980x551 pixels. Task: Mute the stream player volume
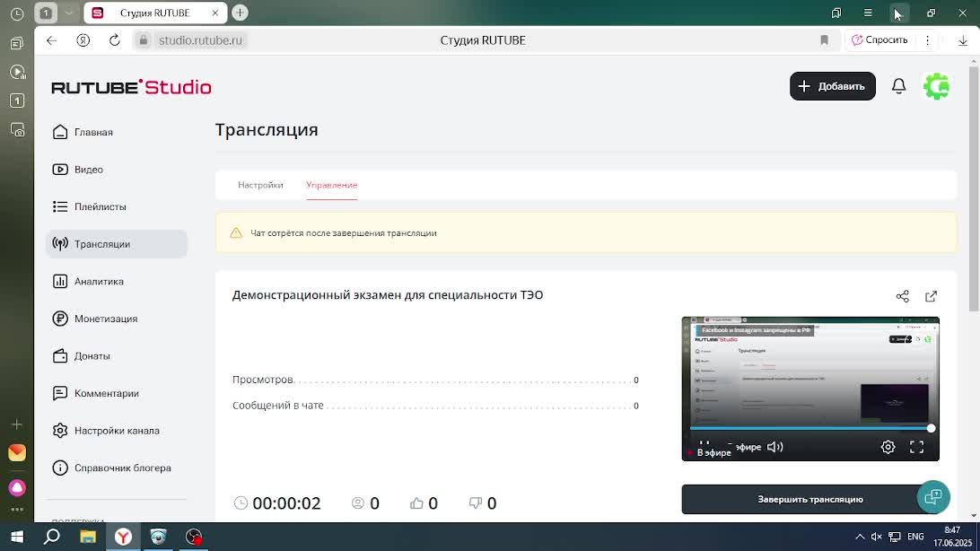775,447
